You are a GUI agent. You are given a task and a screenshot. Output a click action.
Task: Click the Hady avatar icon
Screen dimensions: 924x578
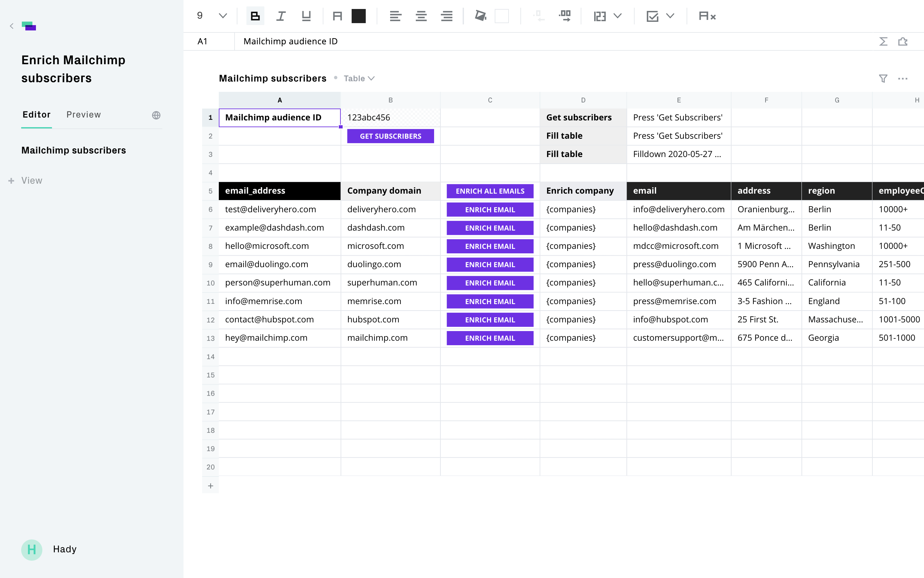point(32,550)
